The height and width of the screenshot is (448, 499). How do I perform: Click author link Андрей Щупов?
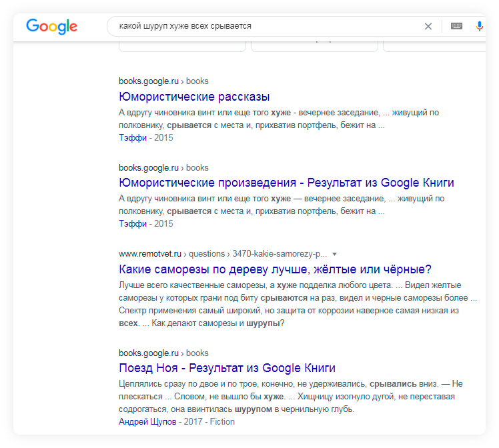[x=147, y=421]
